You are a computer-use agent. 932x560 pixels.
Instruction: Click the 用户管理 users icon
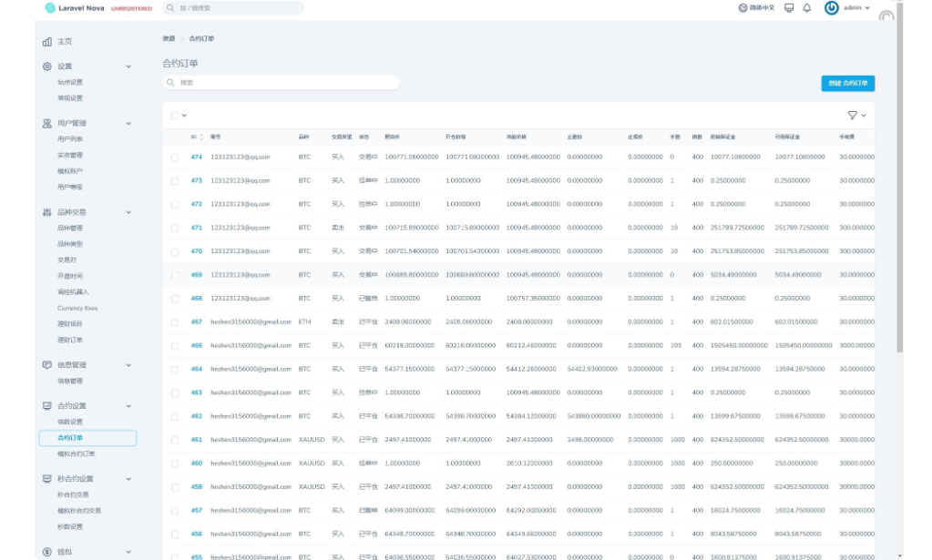47,123
